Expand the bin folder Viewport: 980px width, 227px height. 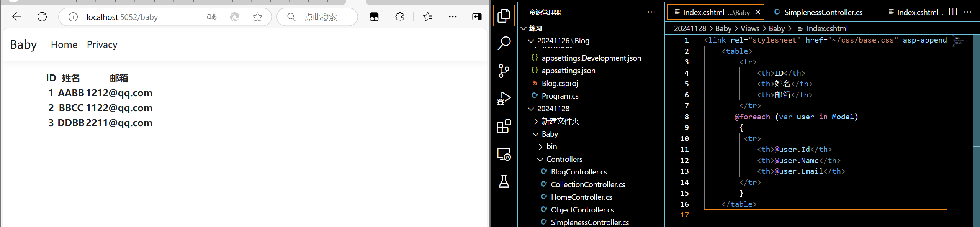(x=551, y=146)
